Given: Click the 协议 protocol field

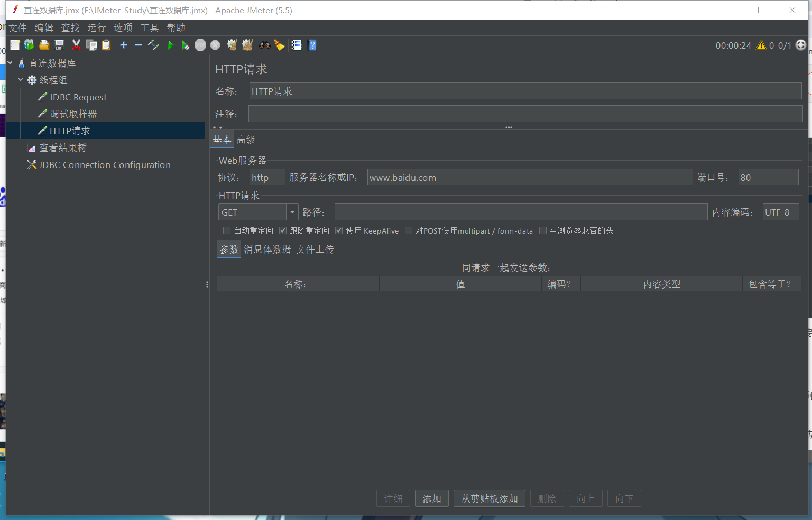Looking at the screenshot, I should point(267,177).
